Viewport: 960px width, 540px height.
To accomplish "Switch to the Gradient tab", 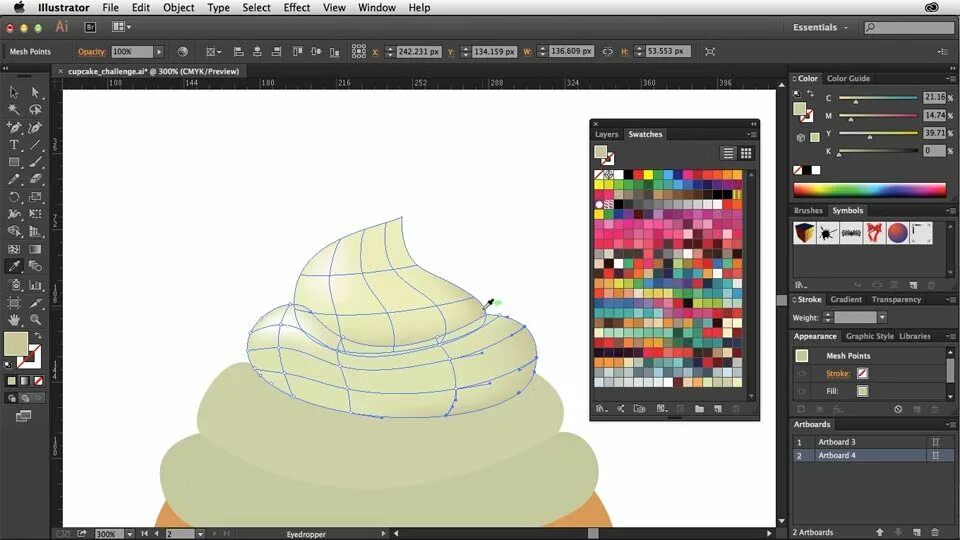I will point(846,299).
